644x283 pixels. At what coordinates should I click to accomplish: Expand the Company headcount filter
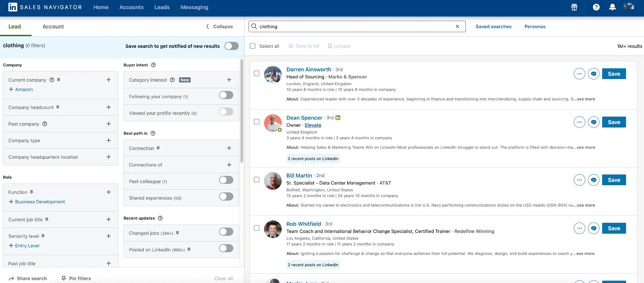108,107
